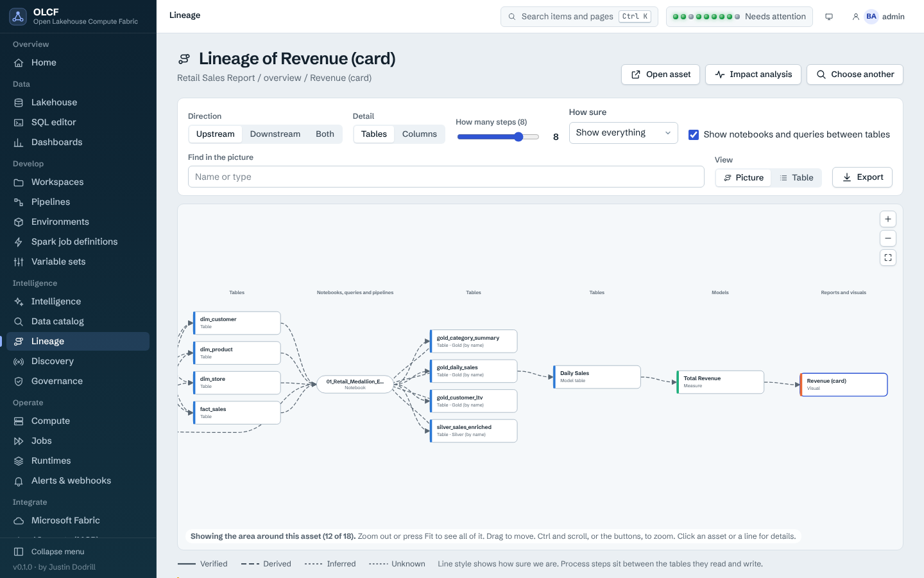Select the 01_Retail_Medallion notebook node
924x578 pixels.
point(355,385)
